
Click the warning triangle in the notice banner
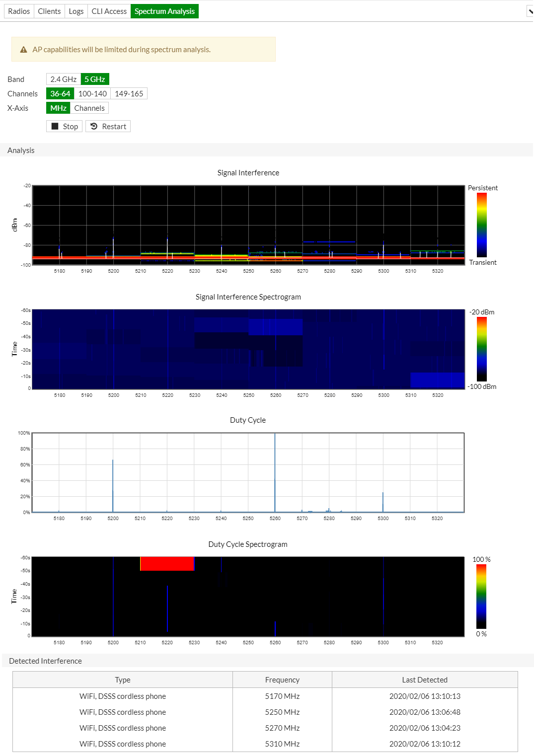click(23, 49)
